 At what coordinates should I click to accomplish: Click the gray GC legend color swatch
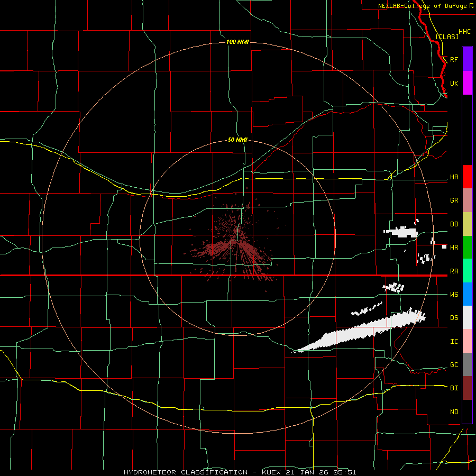[x=467, y=364]
